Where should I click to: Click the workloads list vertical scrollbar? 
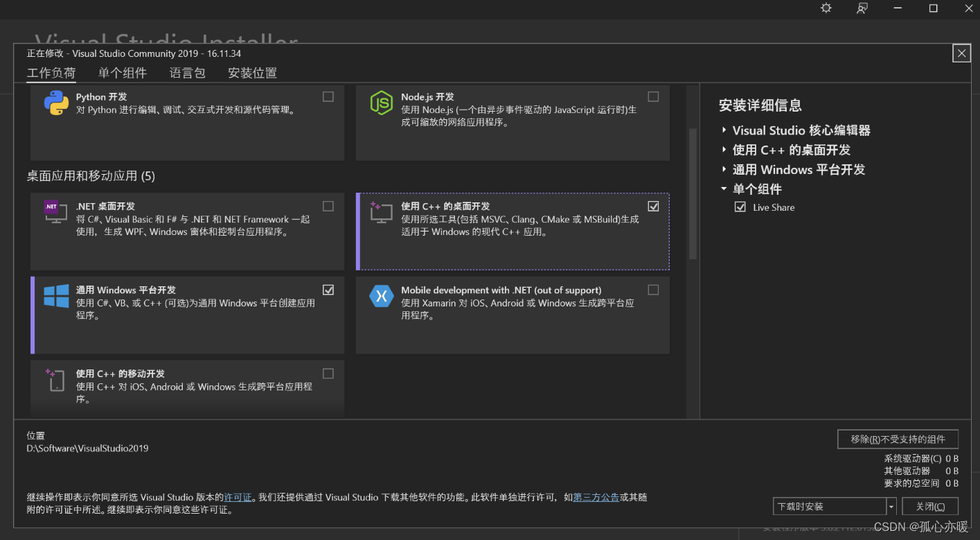coord(693,194)
